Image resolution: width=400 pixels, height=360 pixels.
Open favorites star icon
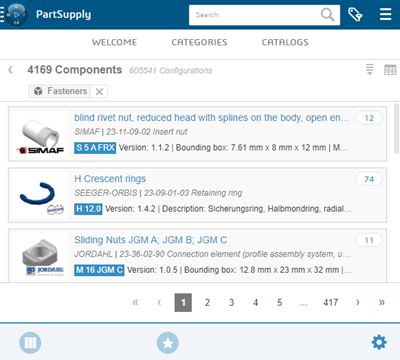click(x=168, y=343)
